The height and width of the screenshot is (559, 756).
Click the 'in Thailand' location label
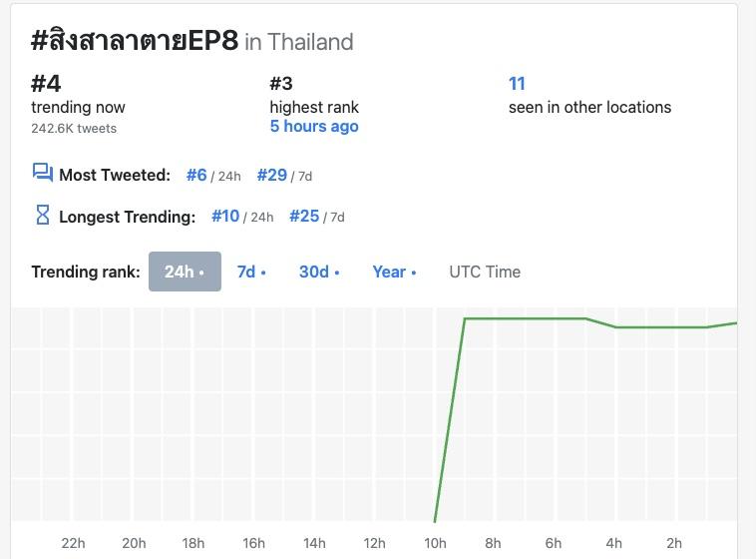coord(299,42)
